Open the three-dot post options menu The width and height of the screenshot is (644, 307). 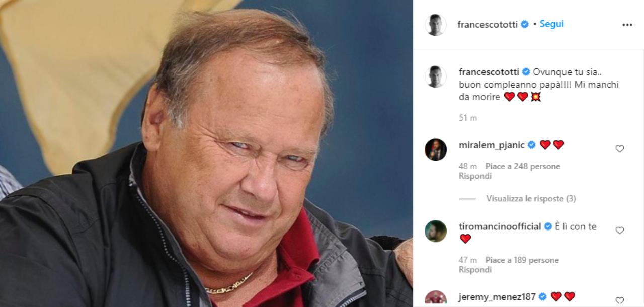pyautogui.click(x=627, y=25)
